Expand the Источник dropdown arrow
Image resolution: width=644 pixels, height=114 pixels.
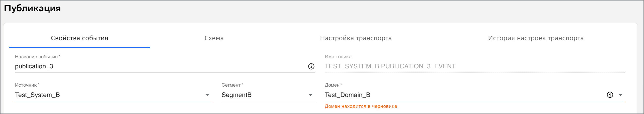[x=207, y=95]
